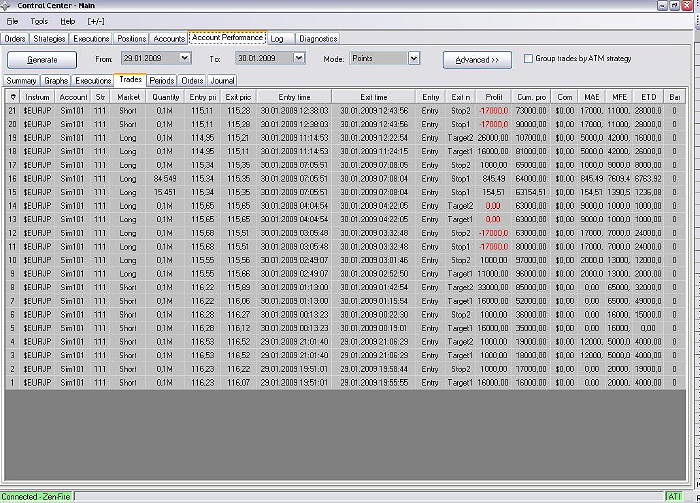Open the To date dropdown

pyautogui.click(x=298, y=59)
